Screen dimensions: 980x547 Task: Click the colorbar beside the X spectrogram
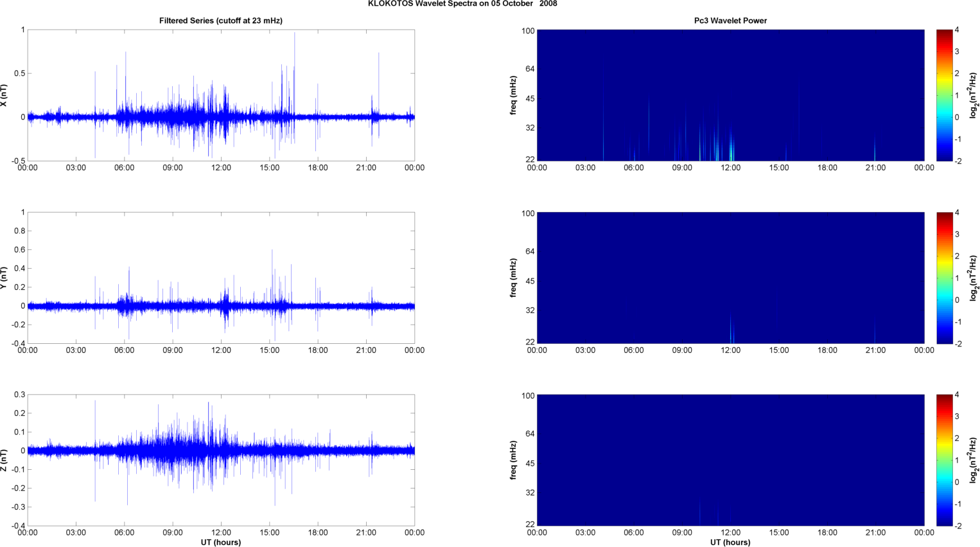(x=944, y=95)
